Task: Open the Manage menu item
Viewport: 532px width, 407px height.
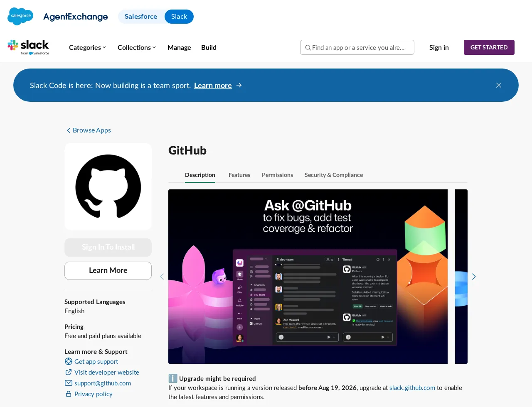Action: coord(179,47)
